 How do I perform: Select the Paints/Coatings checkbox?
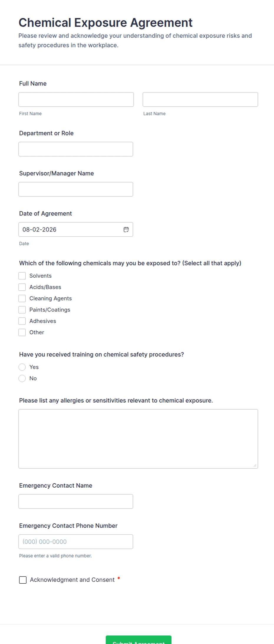(x=22, y=310)
